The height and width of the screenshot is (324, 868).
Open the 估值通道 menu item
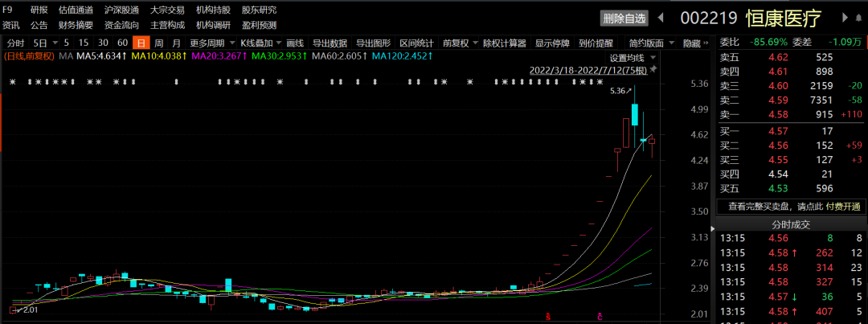click(x=76, y=10)
